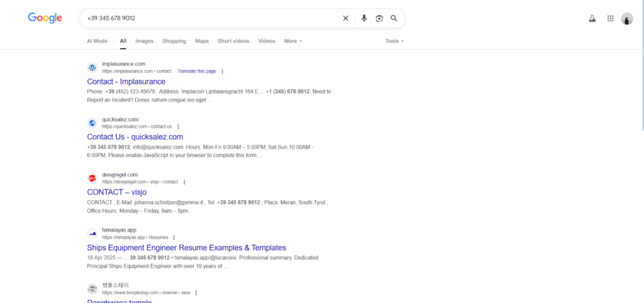Click https://designigel.com › visjo › contact URL

[x=140, y=182]
